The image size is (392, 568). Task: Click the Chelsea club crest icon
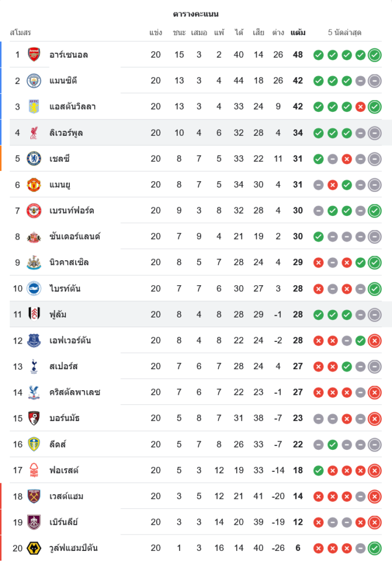tap(34, 158)
